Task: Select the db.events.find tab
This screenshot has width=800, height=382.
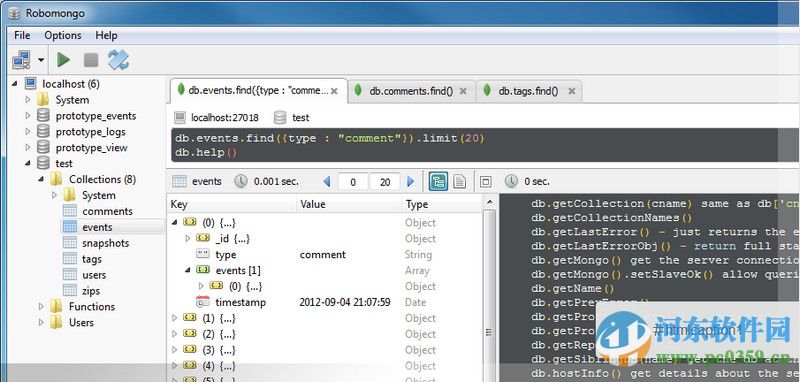Action: tap(258, 91)
